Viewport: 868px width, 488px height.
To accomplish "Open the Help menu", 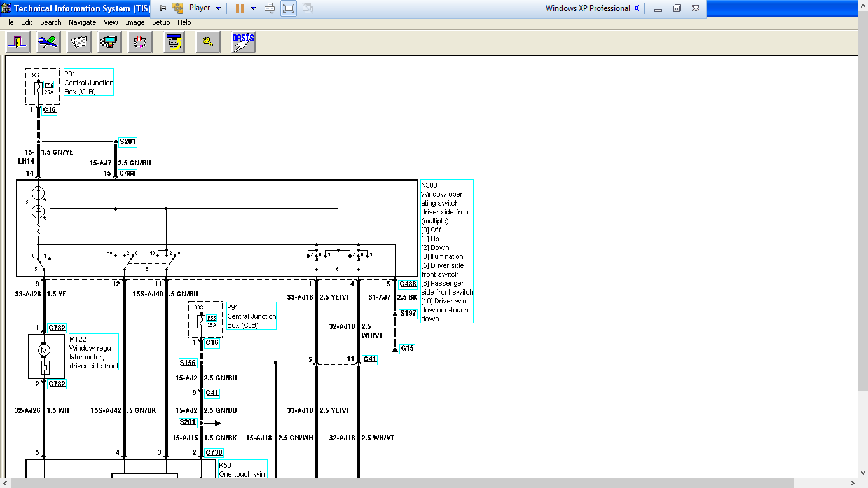I will click(x=184, y=22).
